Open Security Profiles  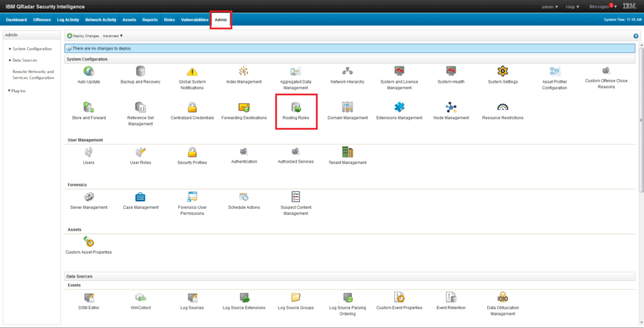pyautogui.click(x=192, y=152)
